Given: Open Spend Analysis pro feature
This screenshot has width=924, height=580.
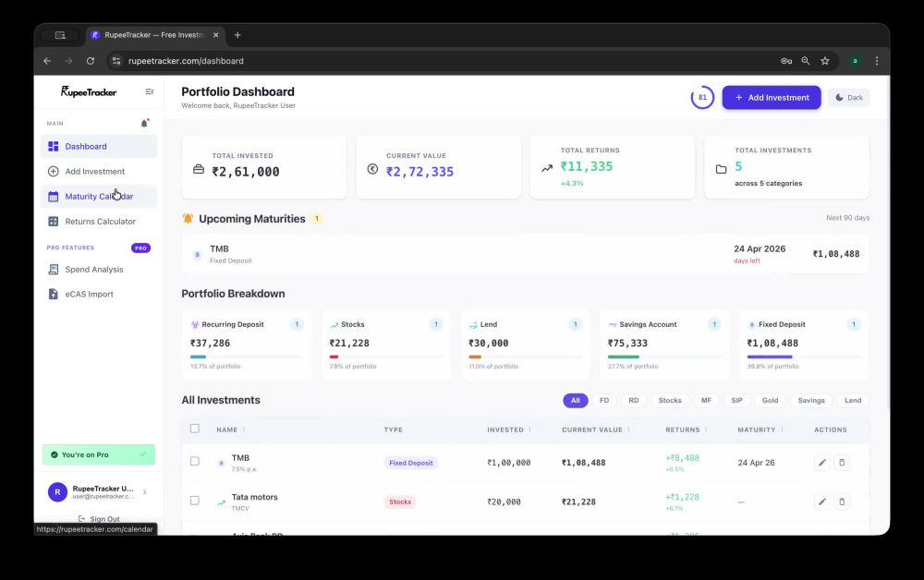Looking at the screenshot, I should coord(99,269).
